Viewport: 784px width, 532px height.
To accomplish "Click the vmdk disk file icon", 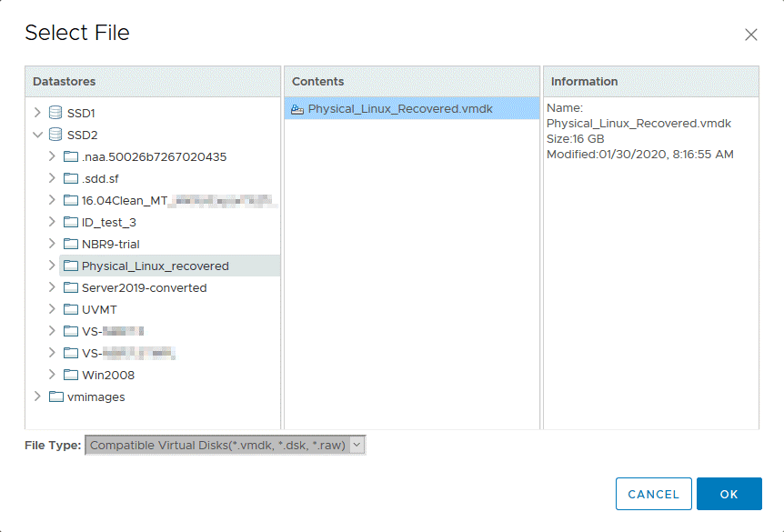I will (x=297, y=109).
